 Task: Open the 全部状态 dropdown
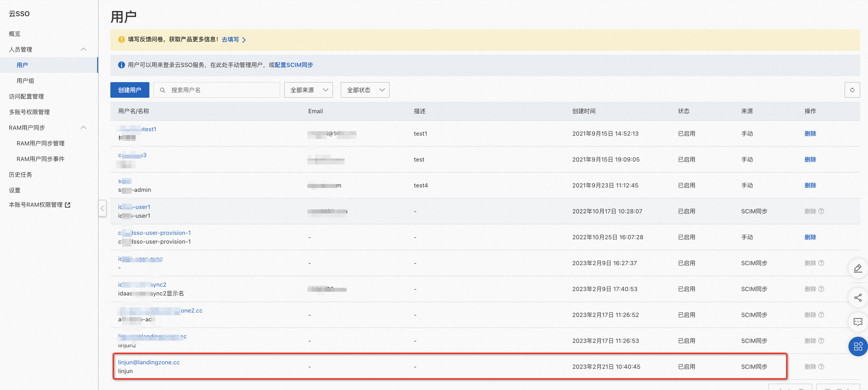coord(365,90)
